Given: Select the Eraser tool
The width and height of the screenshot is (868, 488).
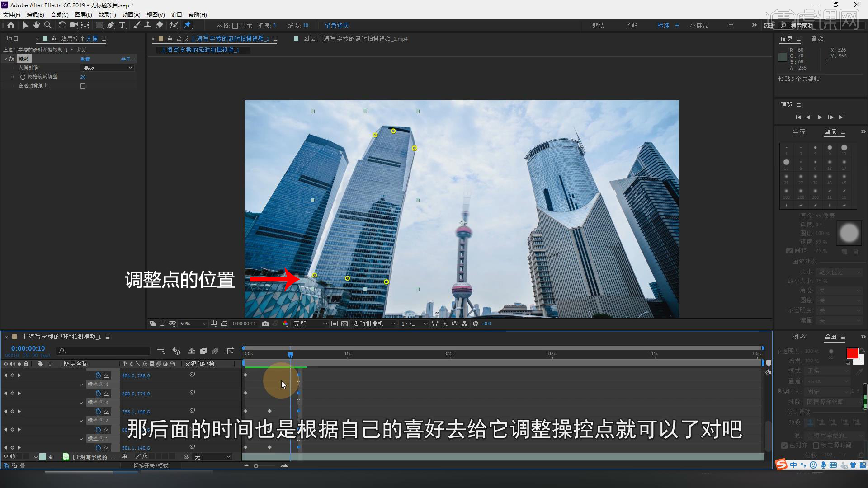Looking at the screenshot, I should (159, 25).
